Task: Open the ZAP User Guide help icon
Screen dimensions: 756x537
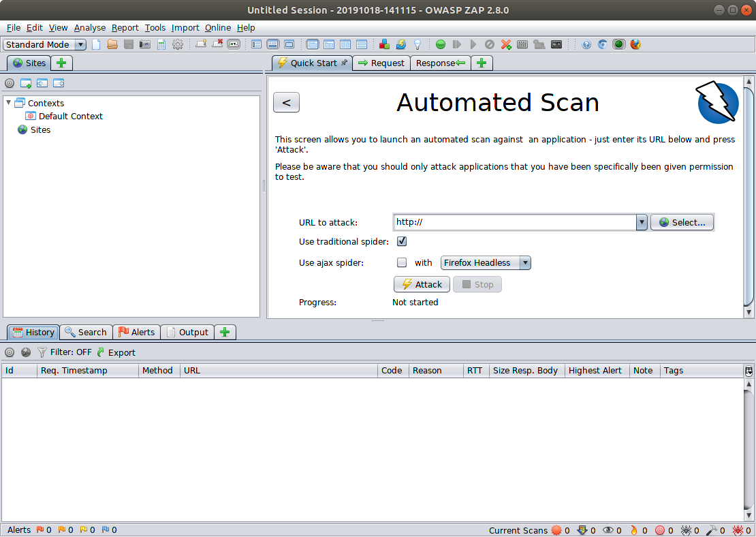Action: click(x=586, y=44)
